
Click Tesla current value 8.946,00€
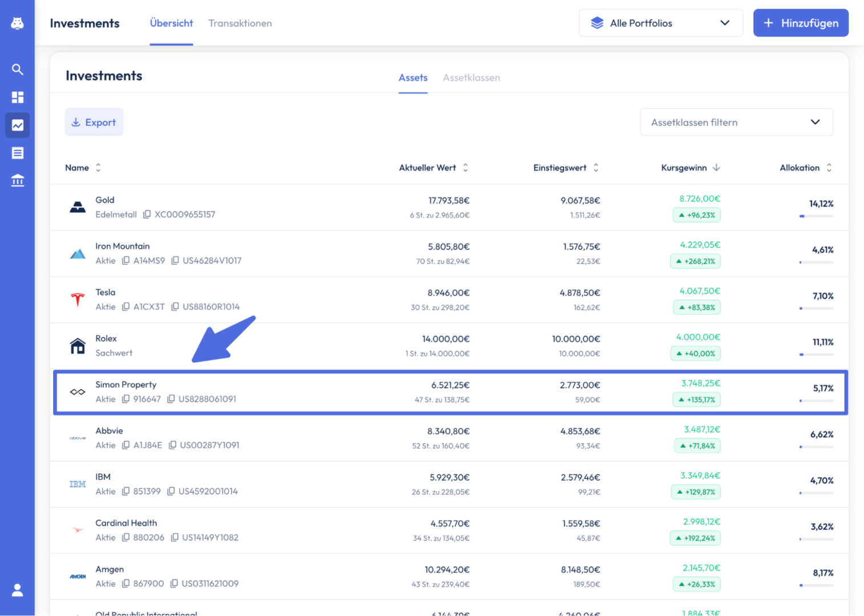[448, 293]
